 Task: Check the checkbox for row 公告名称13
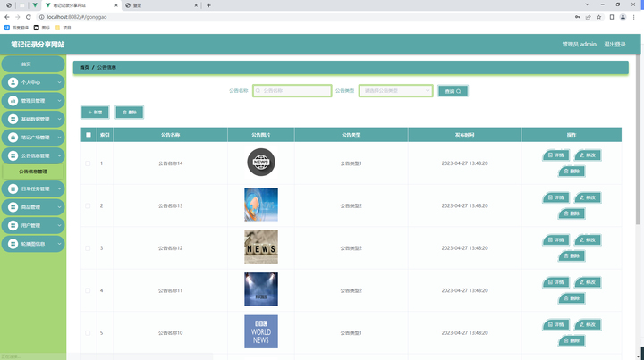click(x=88, y=205)
